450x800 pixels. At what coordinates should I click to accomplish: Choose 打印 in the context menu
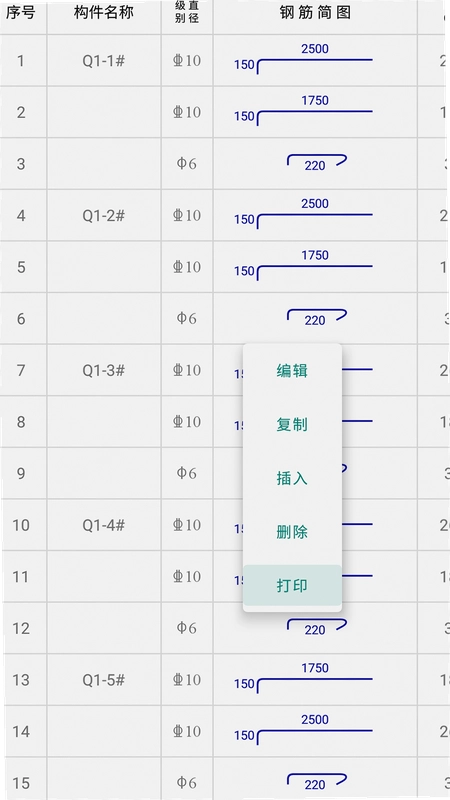[x=292, y=585]
